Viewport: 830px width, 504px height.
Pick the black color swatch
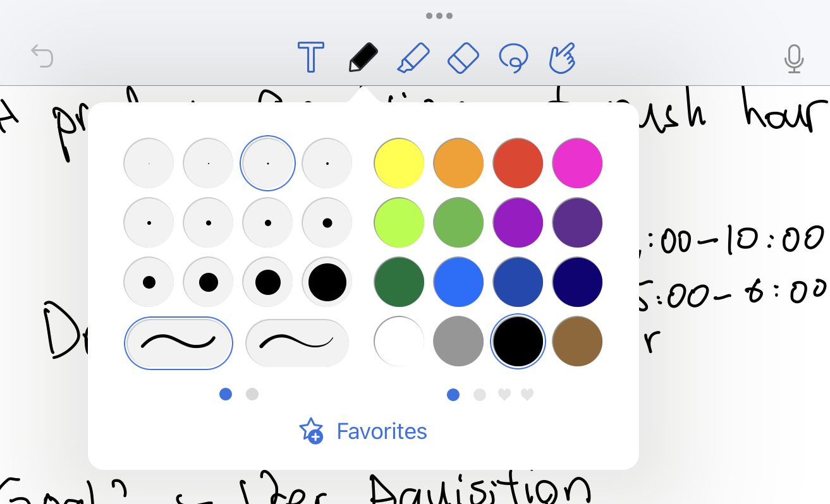pyautogui.click(x=518, y=342)
